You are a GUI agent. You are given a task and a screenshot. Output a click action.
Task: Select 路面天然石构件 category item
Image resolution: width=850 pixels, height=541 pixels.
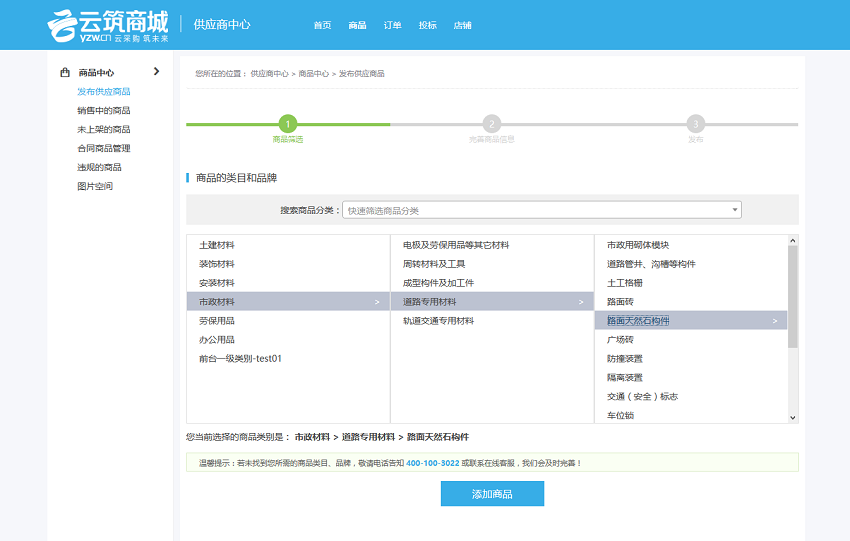coord(690,321)
